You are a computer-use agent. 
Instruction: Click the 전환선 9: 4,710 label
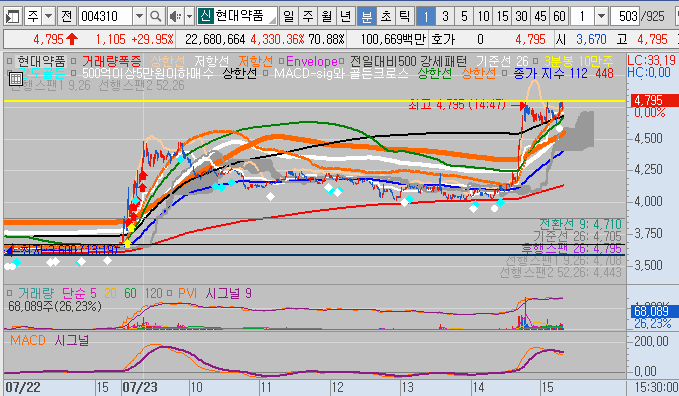coord(580,224)
